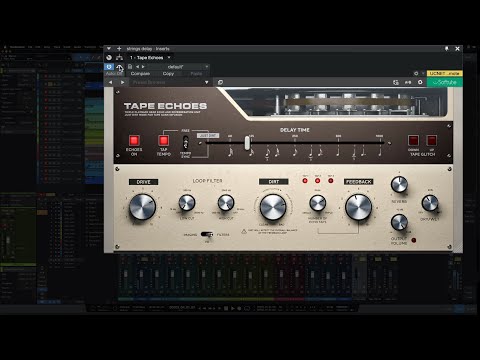Open the inserts window menu arrow
480x360 pixels.
point(109,49)
